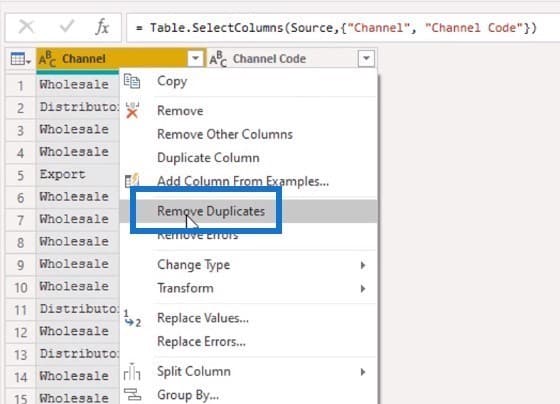Expand the Change Type submenu
Screen dimensions: 560x404
pos(362,265)
